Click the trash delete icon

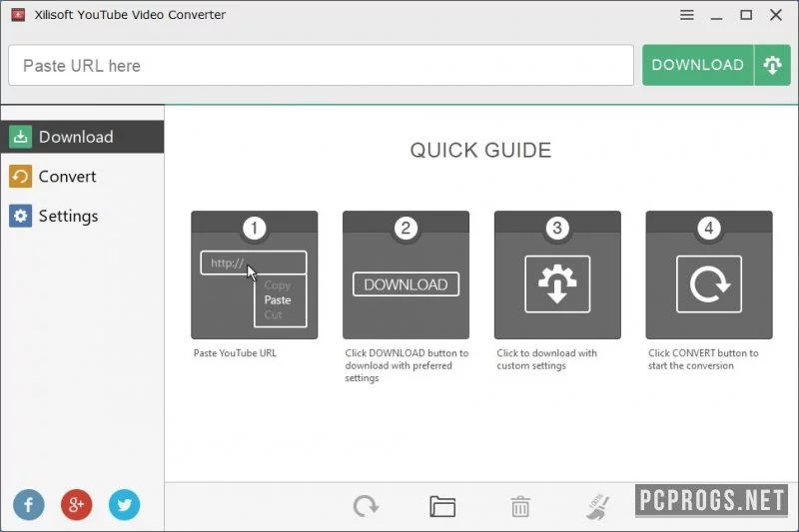[520, 506]
